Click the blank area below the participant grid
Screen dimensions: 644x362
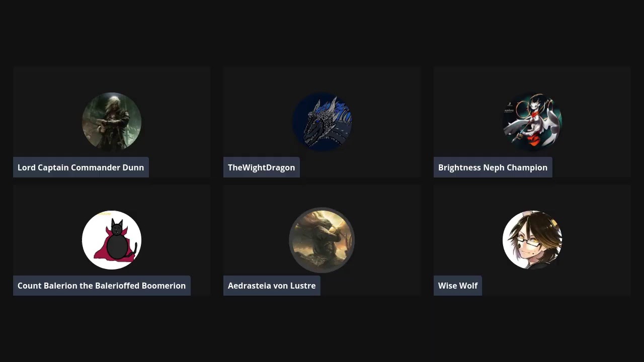pos(322,329)
